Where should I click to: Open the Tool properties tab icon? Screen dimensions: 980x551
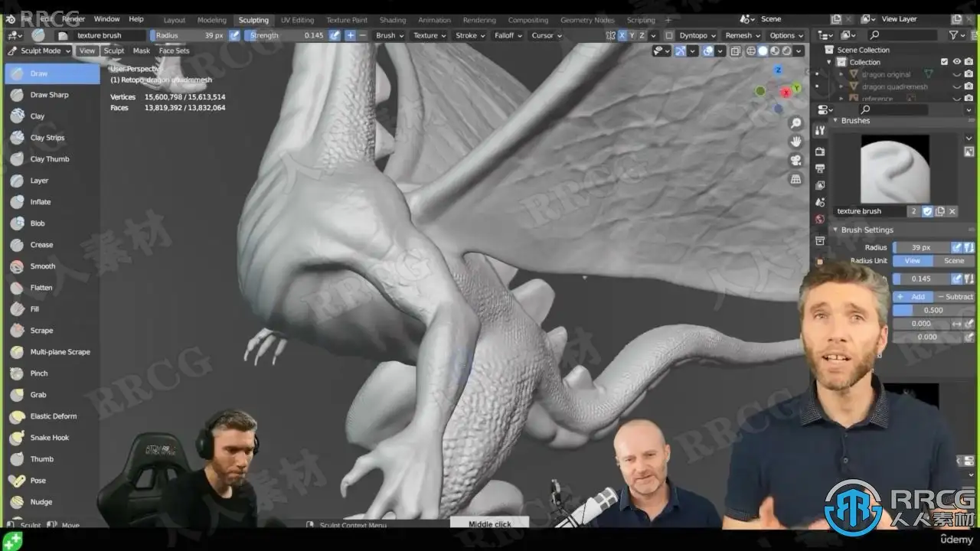tap(820, 131)
